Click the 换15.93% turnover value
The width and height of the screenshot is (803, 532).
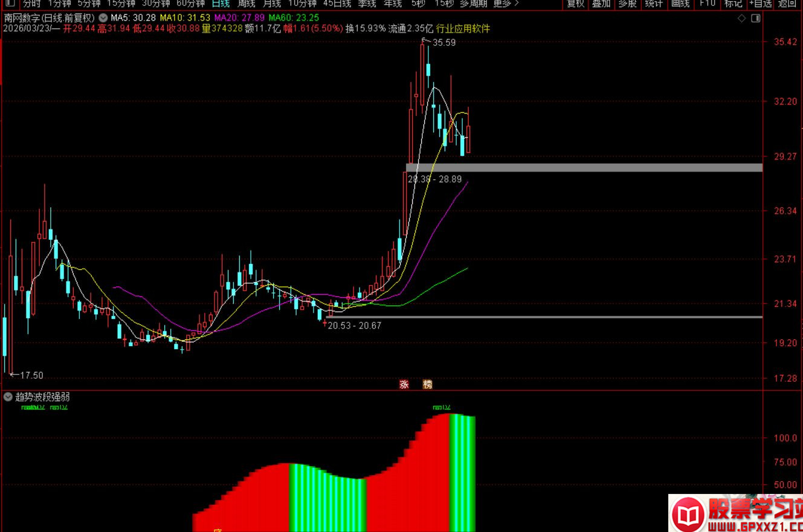(x=365, y=28)
